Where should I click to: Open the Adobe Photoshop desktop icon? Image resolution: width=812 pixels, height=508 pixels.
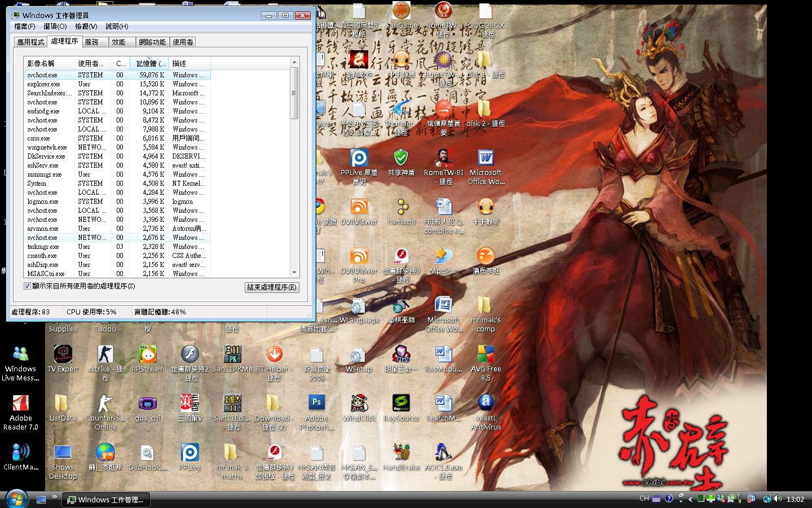tap(316, 412)
